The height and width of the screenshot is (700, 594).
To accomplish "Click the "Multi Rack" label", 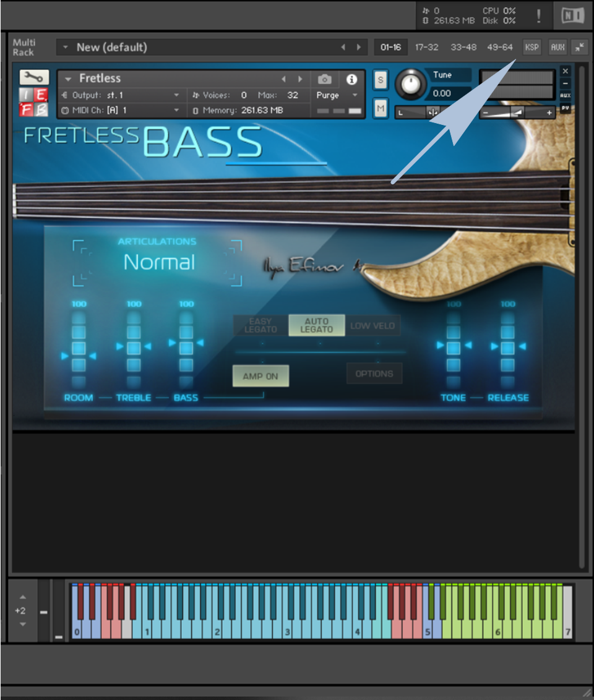I will click(24, 48).
